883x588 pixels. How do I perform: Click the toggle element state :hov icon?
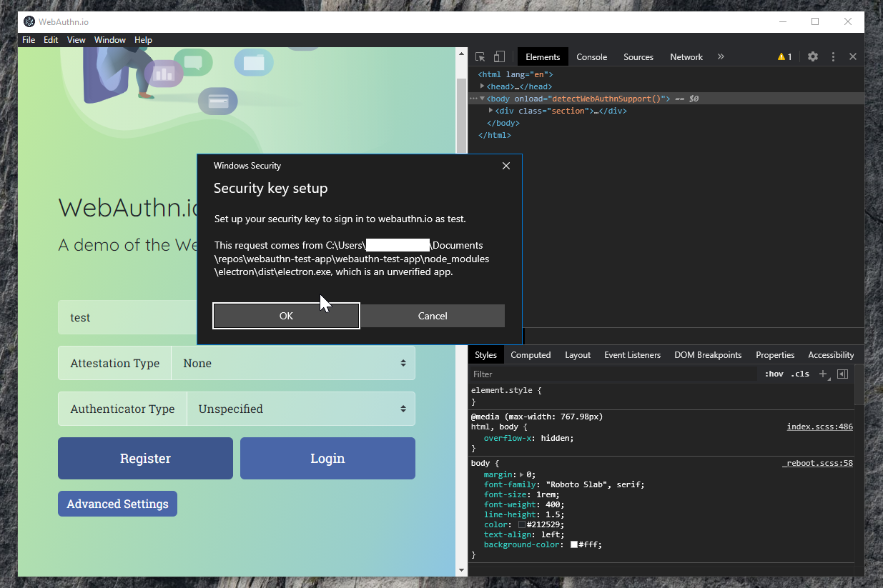[774, 374]
